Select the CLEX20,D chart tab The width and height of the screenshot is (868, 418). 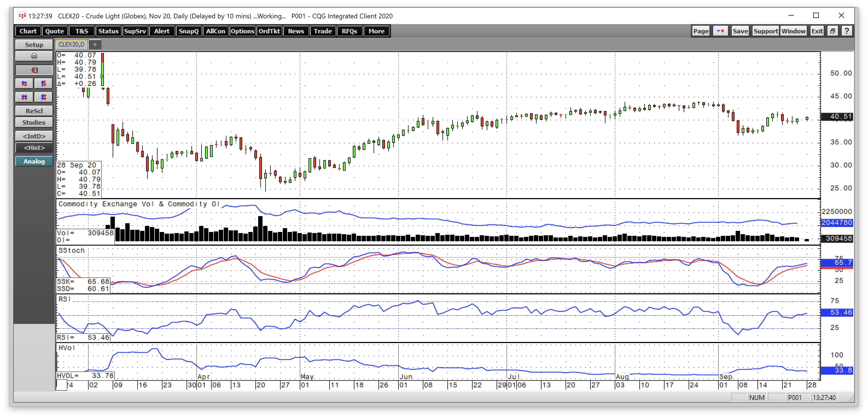71,45
